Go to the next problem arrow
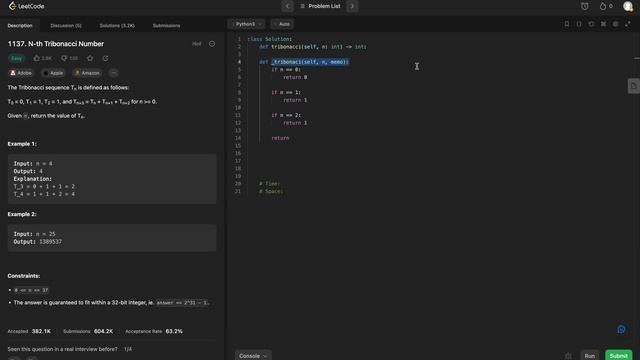 [352, 6]
